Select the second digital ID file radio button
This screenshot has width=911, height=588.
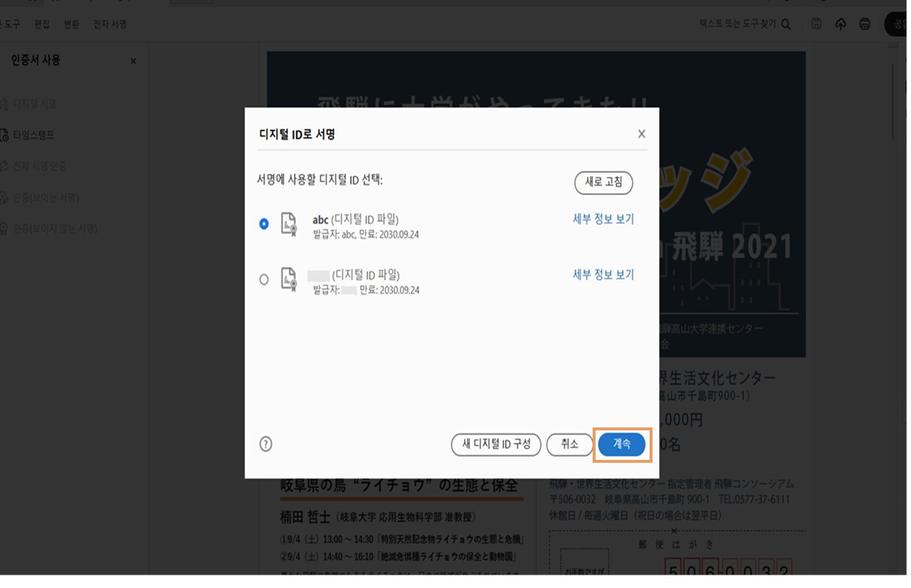pyautogui.click(x=264, y=279)
